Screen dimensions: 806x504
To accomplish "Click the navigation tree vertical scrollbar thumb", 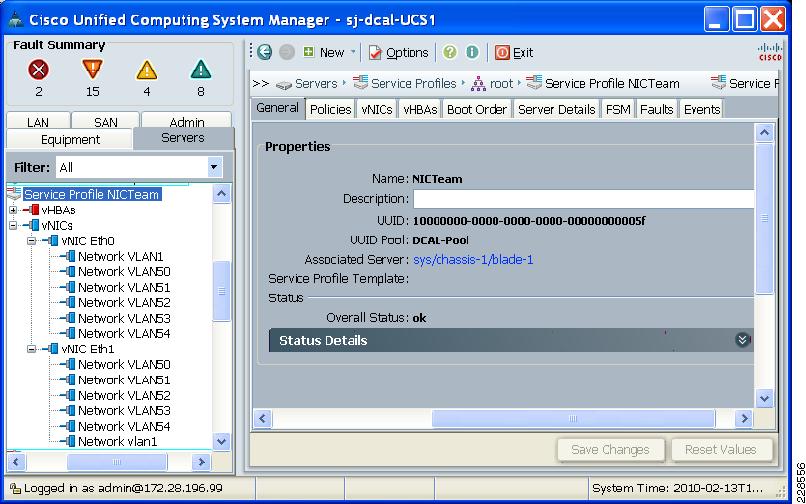I will pyautogui.click(x=222, y=291).
